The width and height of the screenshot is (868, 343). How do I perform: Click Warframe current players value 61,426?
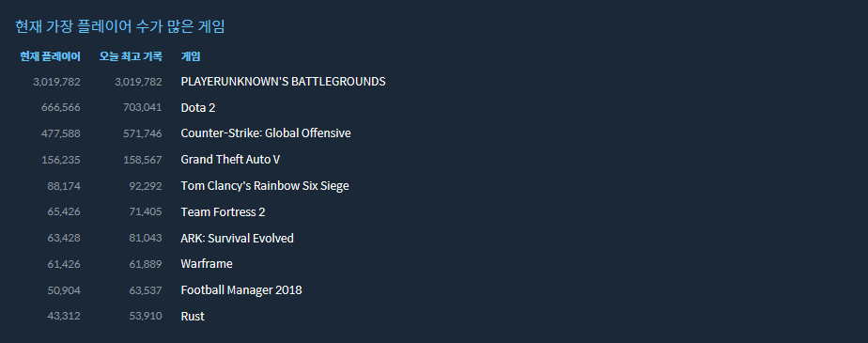click(64, 264)
